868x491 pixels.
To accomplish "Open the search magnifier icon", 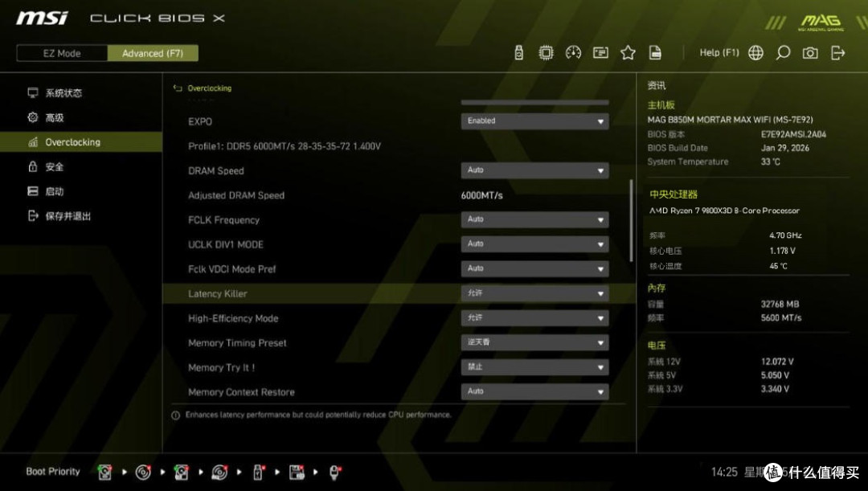I will click(783, 52).
